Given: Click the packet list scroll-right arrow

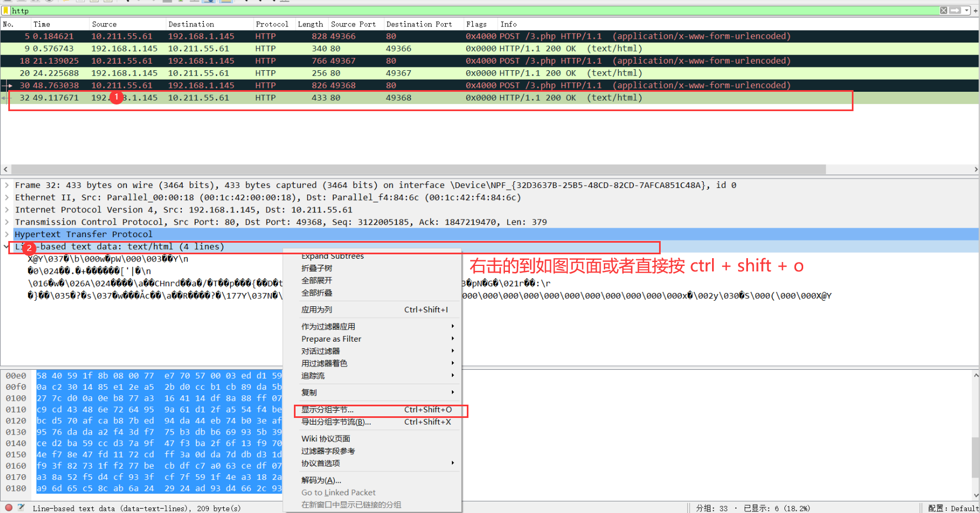Looking at the screenshot, I should (x=975, y=169).
